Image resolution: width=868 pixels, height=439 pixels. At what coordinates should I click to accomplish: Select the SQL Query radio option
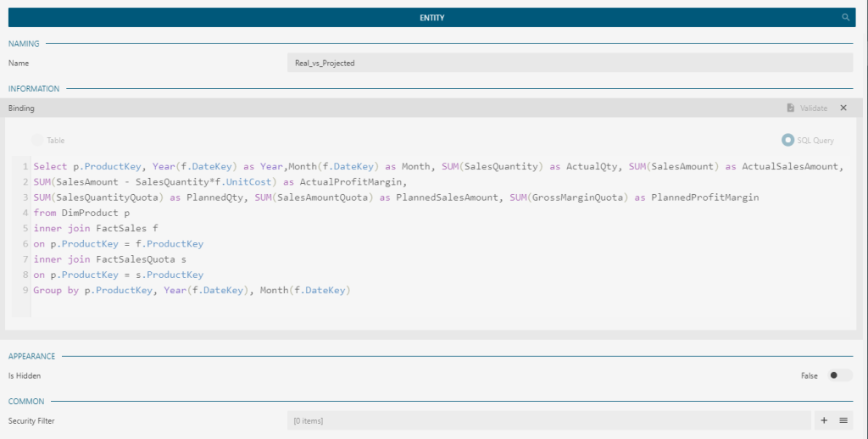click(788, 141)
